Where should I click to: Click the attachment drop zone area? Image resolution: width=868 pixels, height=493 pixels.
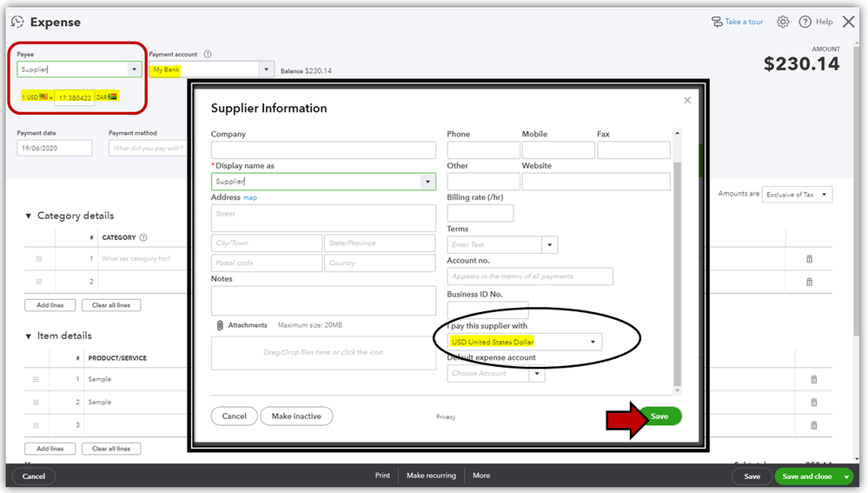click(323, 352)
